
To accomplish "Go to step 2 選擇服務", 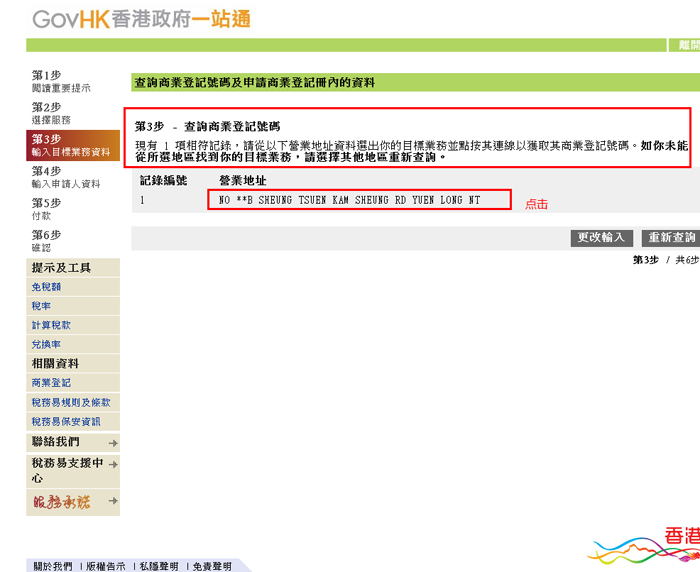I will click(x=51, y=113).
